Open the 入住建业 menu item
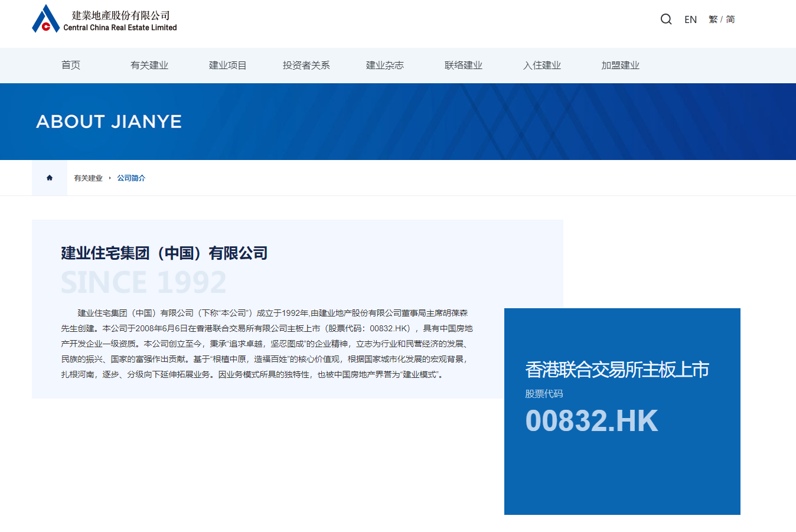This screenshot has width=796, height=532. (x=542, y=65)
